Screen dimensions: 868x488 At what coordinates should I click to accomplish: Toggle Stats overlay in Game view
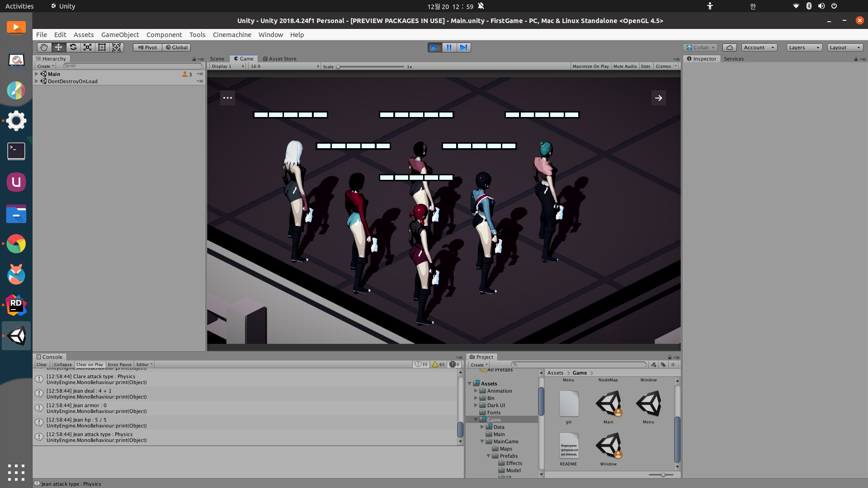click(646, 66)
